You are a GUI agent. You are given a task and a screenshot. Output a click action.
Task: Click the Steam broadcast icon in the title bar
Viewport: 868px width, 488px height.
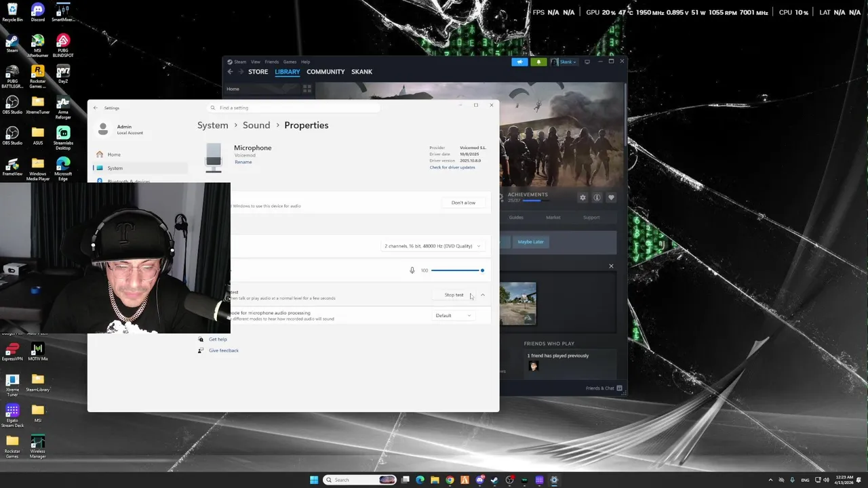tap(519, 62)
